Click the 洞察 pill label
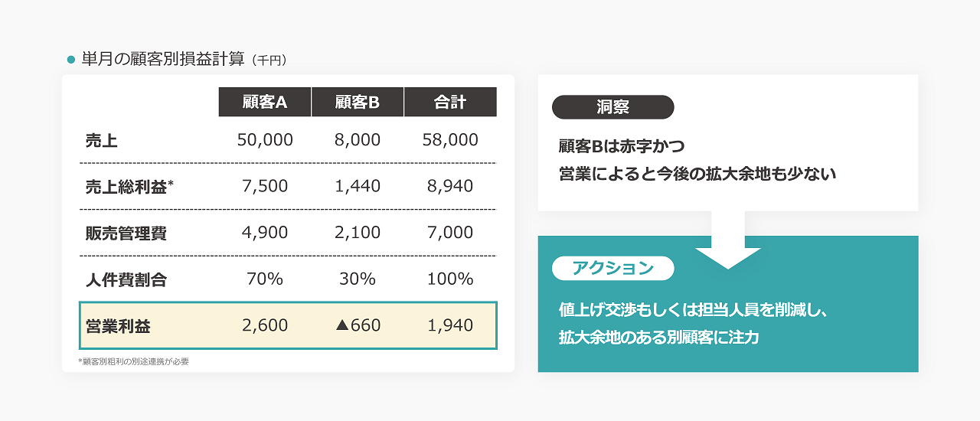This screenshot has height=421, width=980. click(x=612, y=107)
